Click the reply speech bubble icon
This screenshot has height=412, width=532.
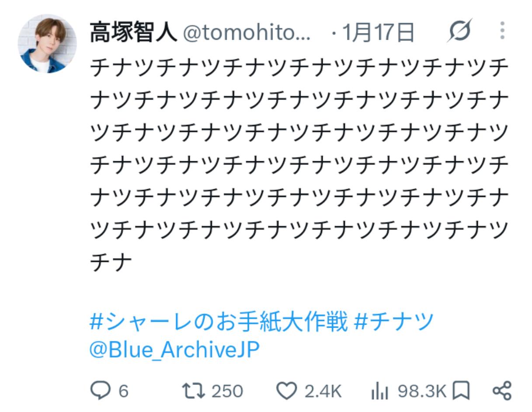point(100,390)
